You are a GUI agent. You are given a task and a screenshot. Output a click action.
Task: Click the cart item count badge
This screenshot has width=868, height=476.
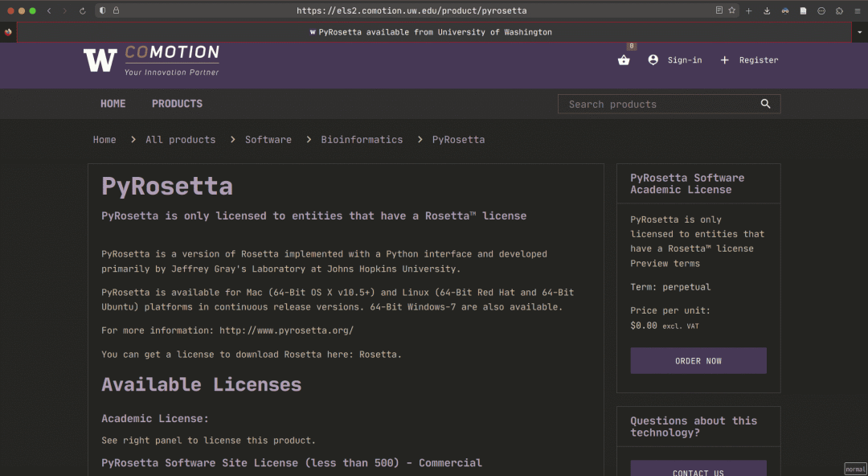pyautogui.click(x=632, y=47)
